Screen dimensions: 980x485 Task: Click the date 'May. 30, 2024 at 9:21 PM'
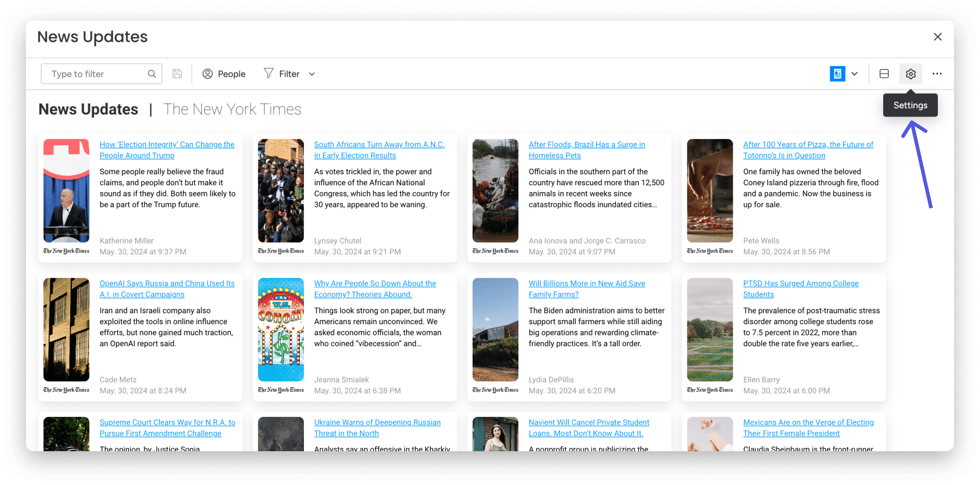(x=358, y=252)
